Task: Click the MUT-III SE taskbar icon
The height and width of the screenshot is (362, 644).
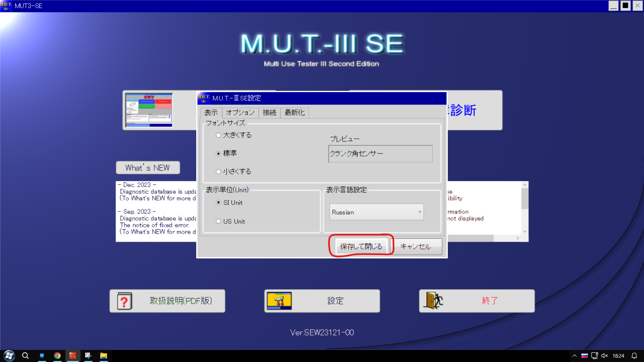Action: coord(73,356)
